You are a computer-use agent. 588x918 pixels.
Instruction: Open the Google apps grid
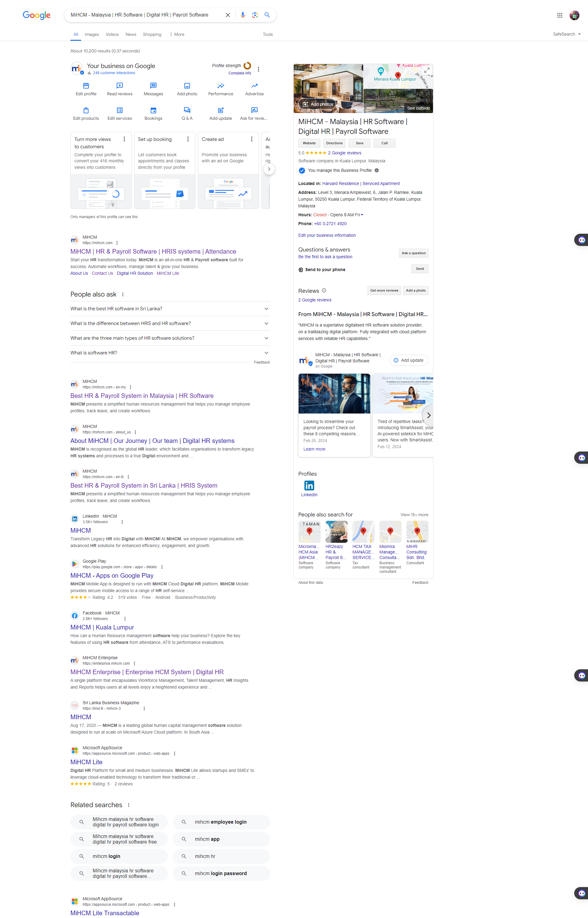click(x=560, y=15)
